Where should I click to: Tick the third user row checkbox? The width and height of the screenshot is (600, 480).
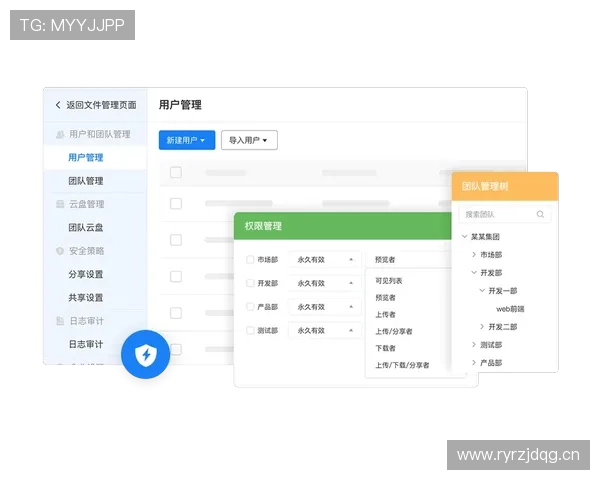tap(176, 276)
